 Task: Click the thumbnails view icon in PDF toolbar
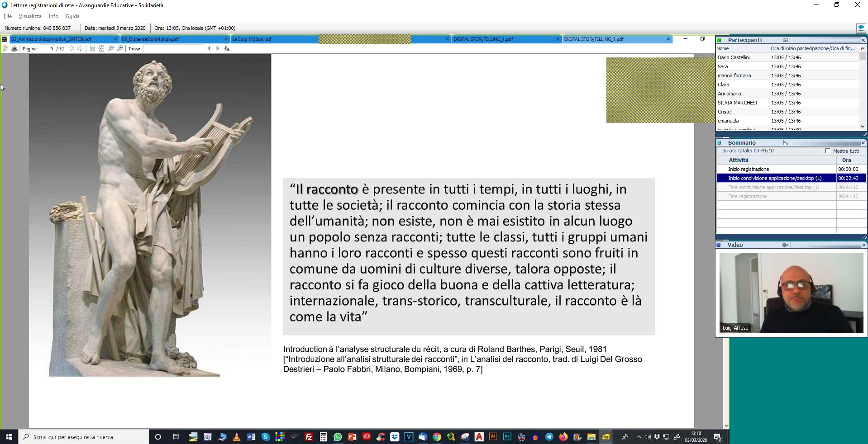pyautogui.click(x=5, y=48)
